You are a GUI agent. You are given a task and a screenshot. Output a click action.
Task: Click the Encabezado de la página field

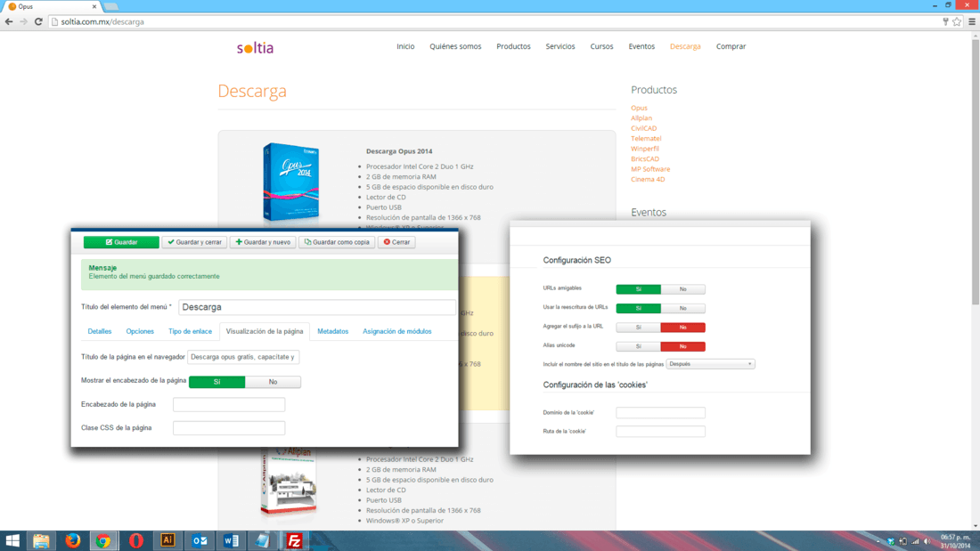tap(229, 405)
